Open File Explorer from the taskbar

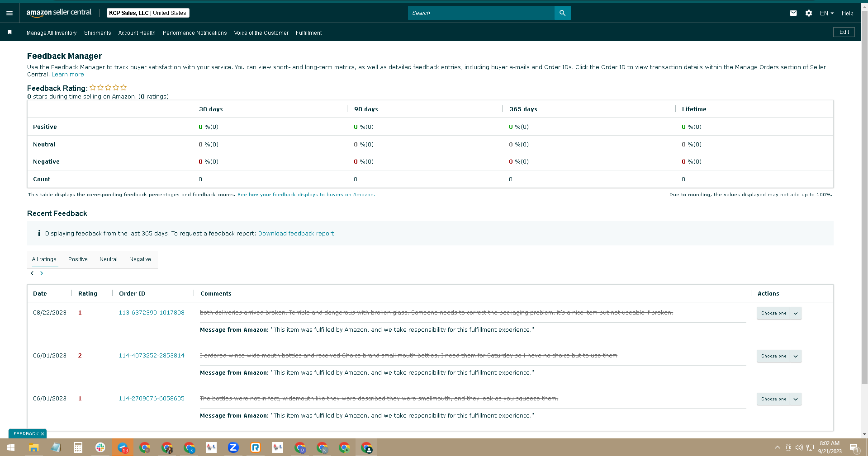tap(33, 447)
